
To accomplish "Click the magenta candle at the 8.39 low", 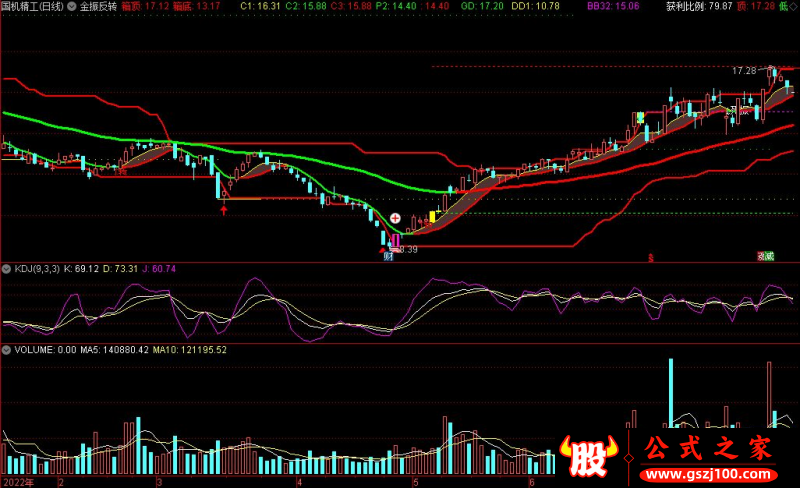I will pos(395,239).
